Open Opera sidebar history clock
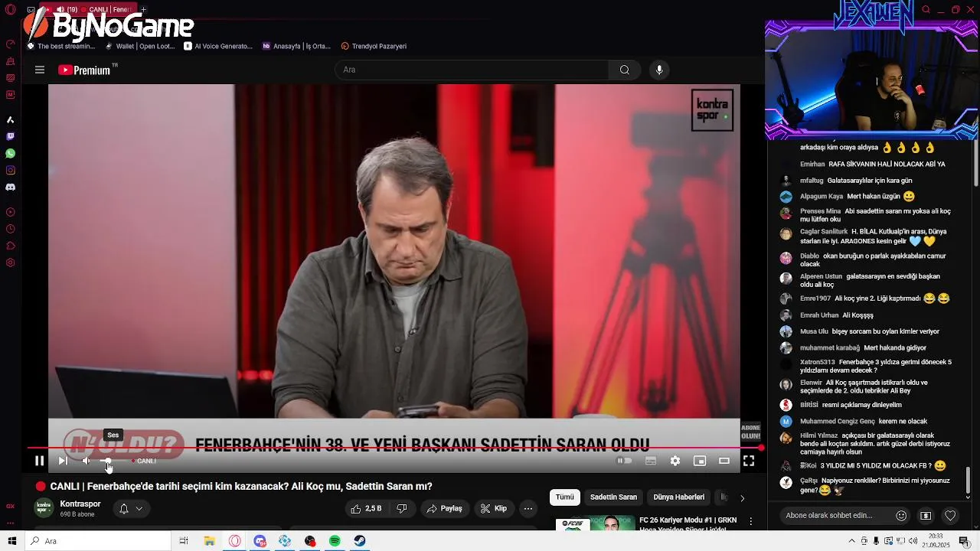The width and height of the screenshot is (980, 551). [x=11, y=229]
